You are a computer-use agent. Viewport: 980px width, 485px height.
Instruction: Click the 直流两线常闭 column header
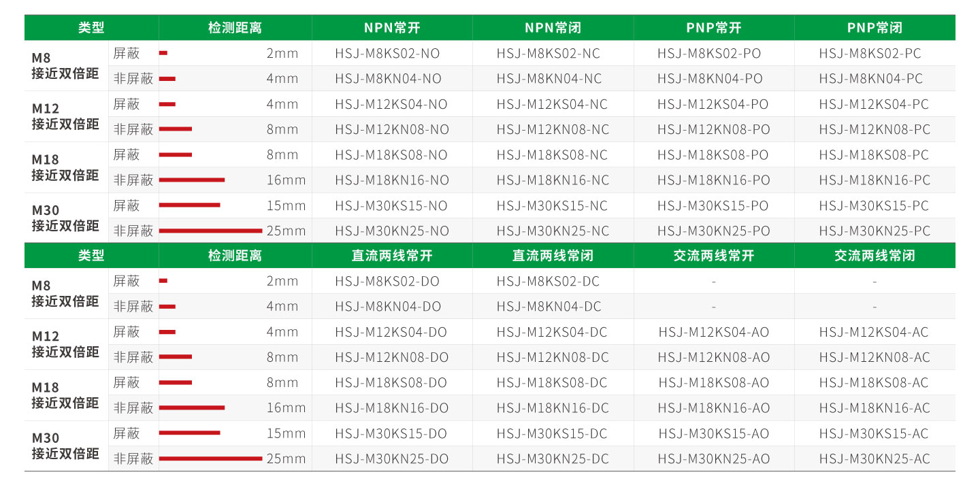click(x=553, y=255)
